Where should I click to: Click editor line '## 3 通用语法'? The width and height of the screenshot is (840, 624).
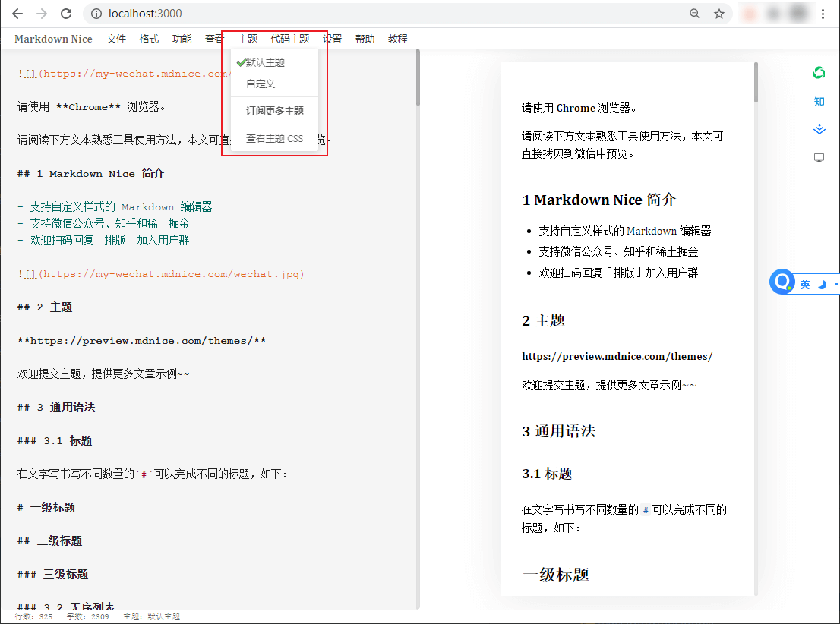point(56,407)
